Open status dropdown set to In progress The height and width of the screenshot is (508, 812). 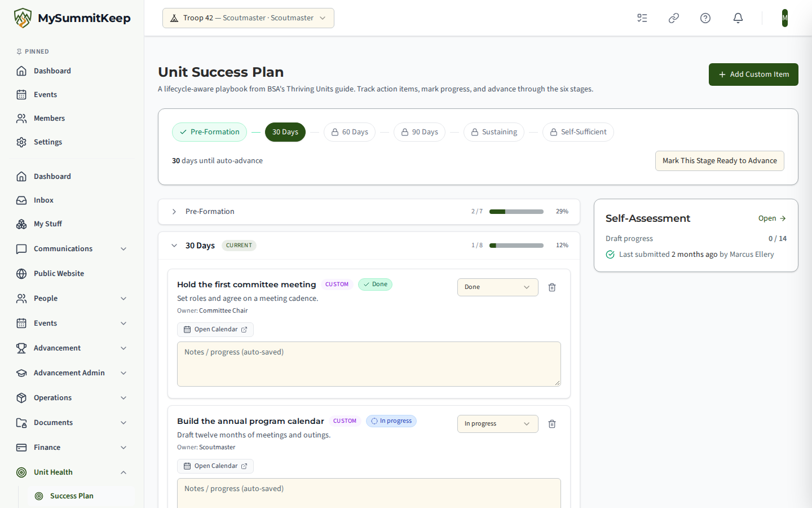click(497, 424)
